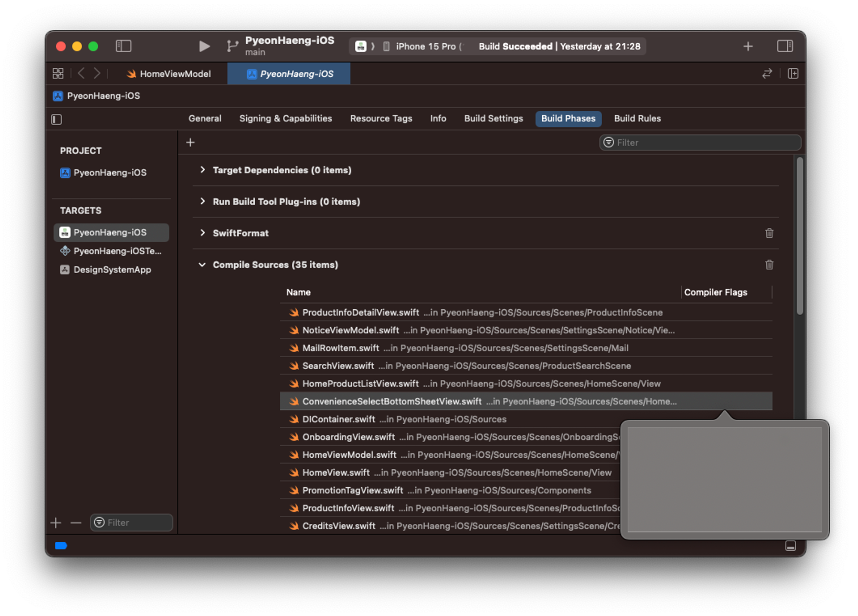The height and width of the screenshot is (616, 858).
Task: Select SearchView.swift row
Action: click(526, 365)
